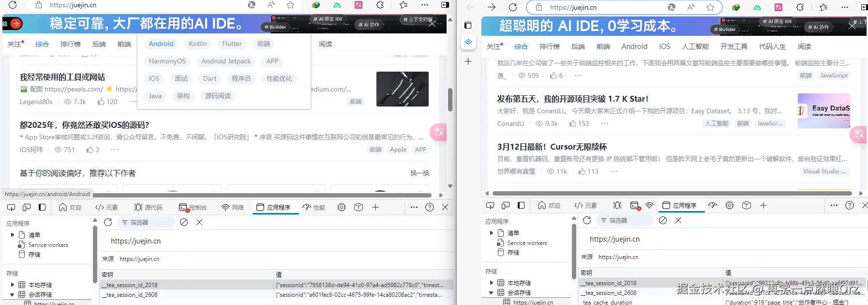Open the help icon in left DevTools
The image size is (868, 305).
tap(430, 207)
